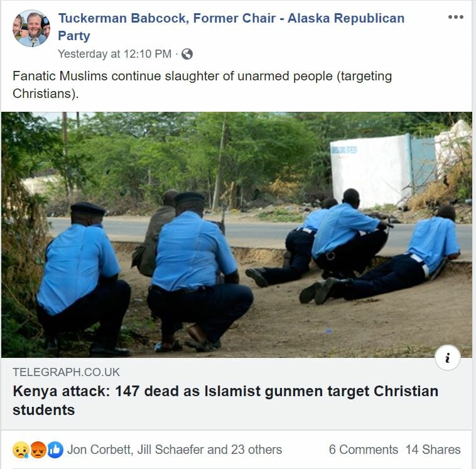Expand the 6 Comments section

(364, 450)
